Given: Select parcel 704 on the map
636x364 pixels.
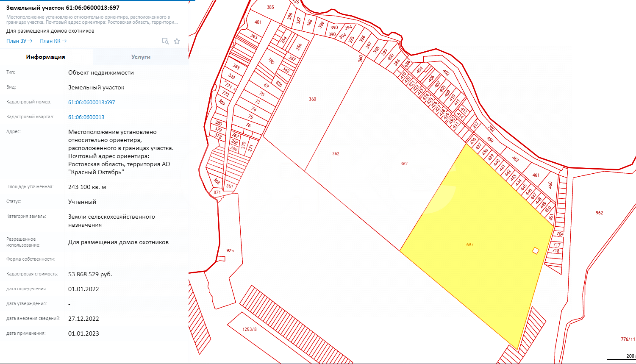Looking at the screenshot, I should 560,234.
